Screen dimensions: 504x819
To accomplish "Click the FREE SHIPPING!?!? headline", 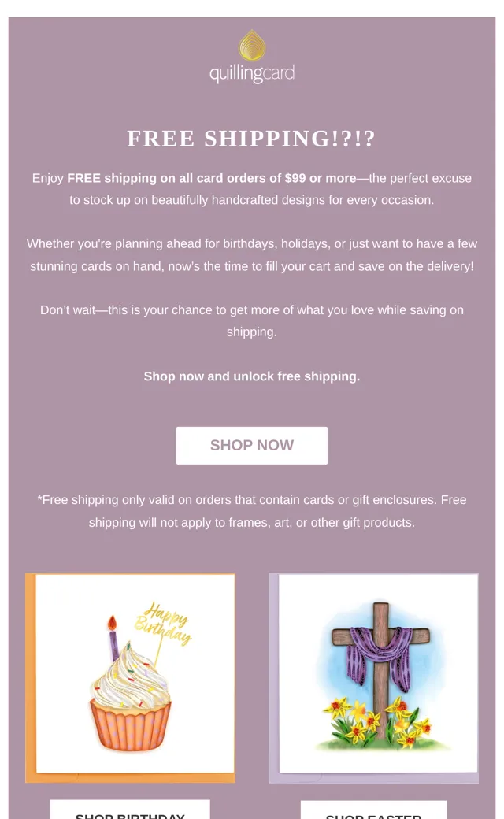I will [252, 139].
